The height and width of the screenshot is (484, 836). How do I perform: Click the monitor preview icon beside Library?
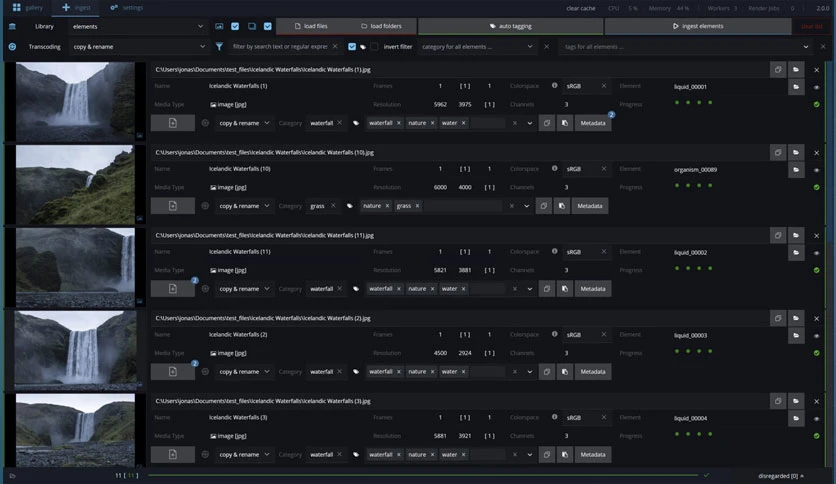coord(252,26)
